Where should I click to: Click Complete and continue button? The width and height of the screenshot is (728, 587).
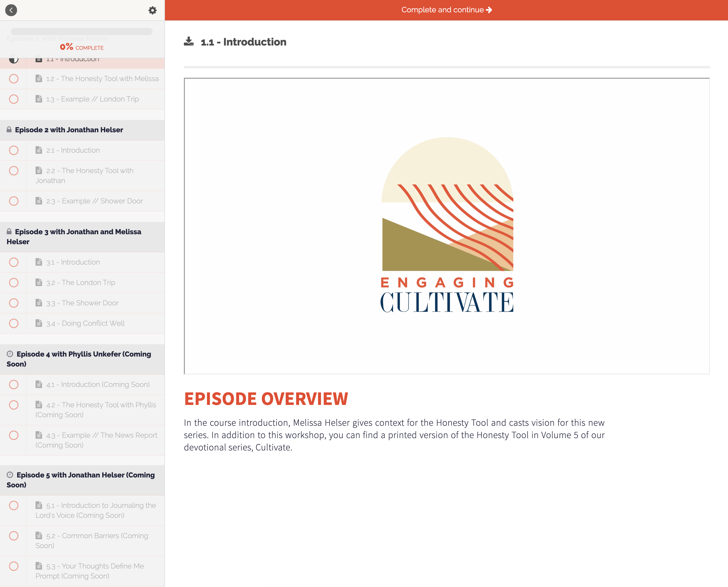point(446,10)
